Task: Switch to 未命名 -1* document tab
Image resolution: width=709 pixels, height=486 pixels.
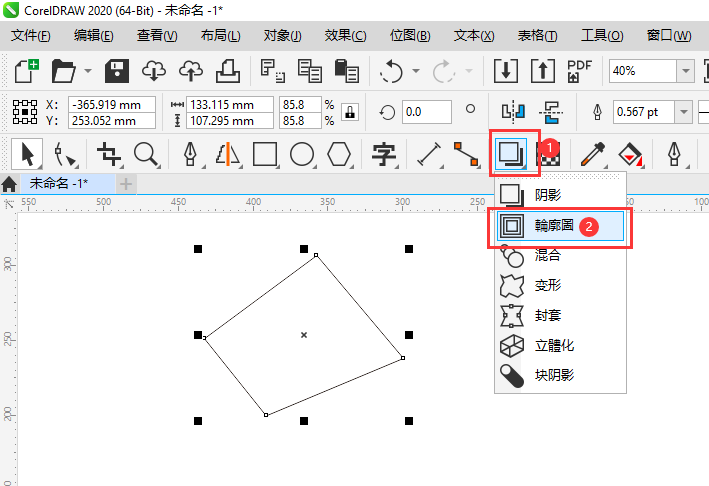Action: tap(67, 184)
